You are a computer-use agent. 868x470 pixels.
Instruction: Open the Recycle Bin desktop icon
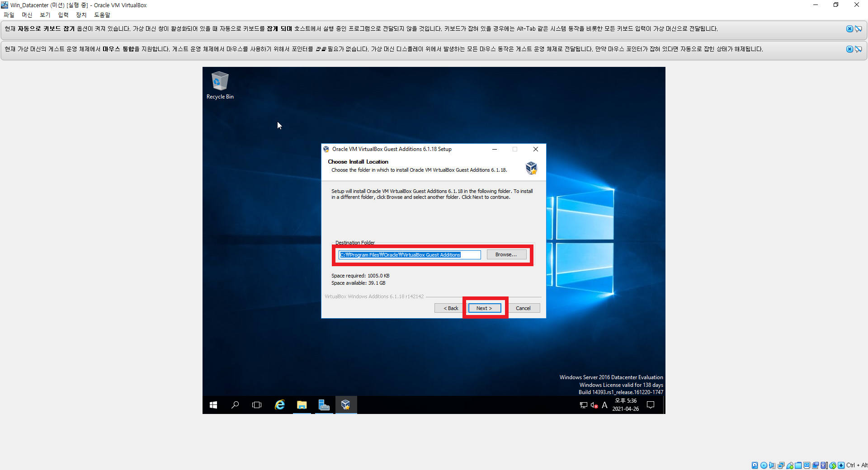coord(220,85)
